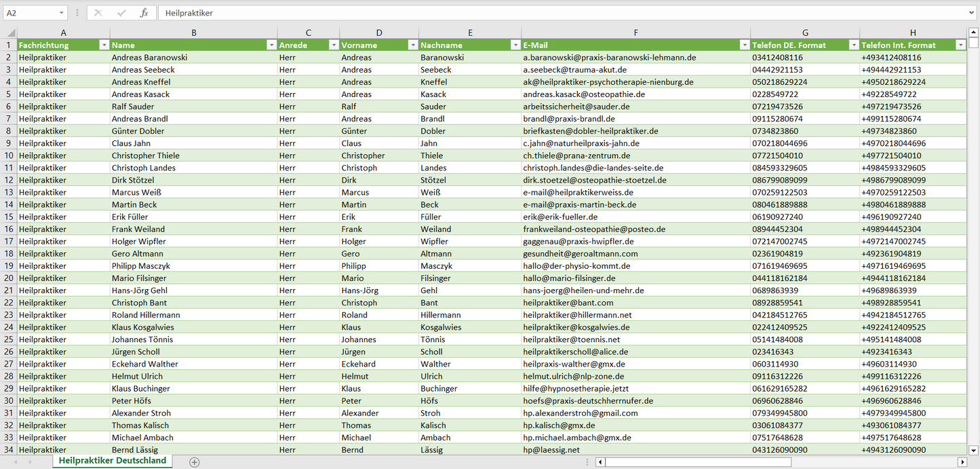This screenshot has width=980, height=469.
Task: Open the Fachrichtung column filter dropdown
Action: click(104, 45)
